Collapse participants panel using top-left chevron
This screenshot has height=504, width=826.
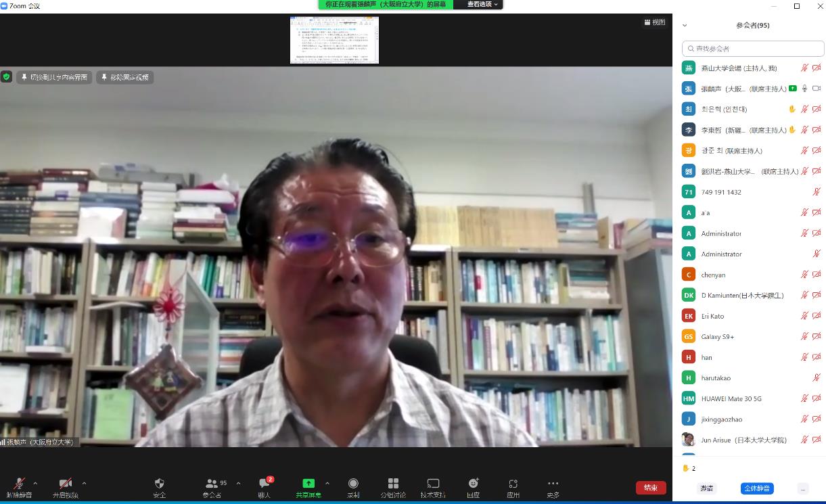[685, 26]
